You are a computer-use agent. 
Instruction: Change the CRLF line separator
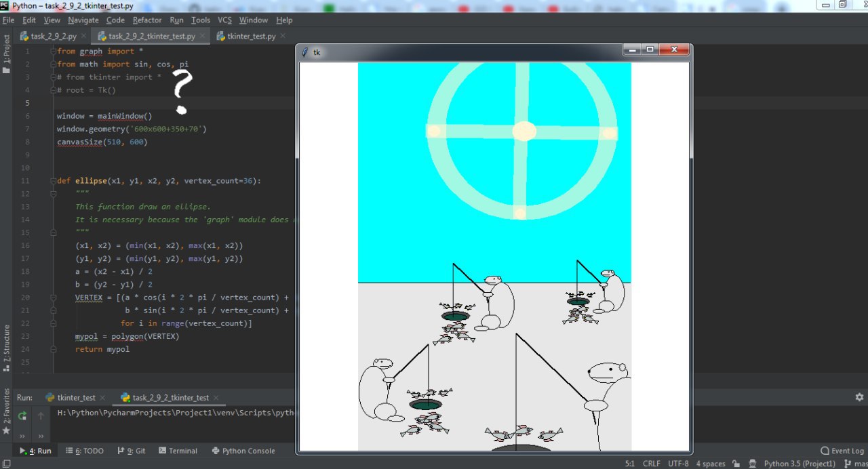point(651,464)
